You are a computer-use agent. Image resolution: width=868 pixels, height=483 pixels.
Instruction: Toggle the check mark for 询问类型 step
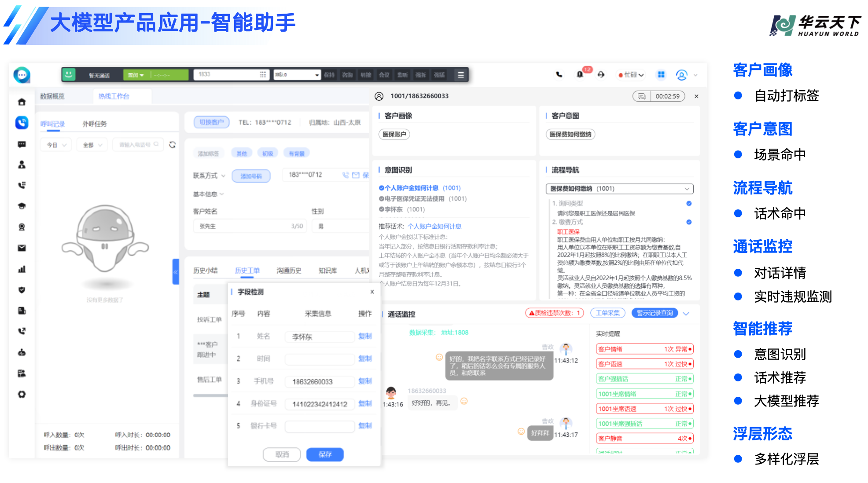(x=689, y=203)
